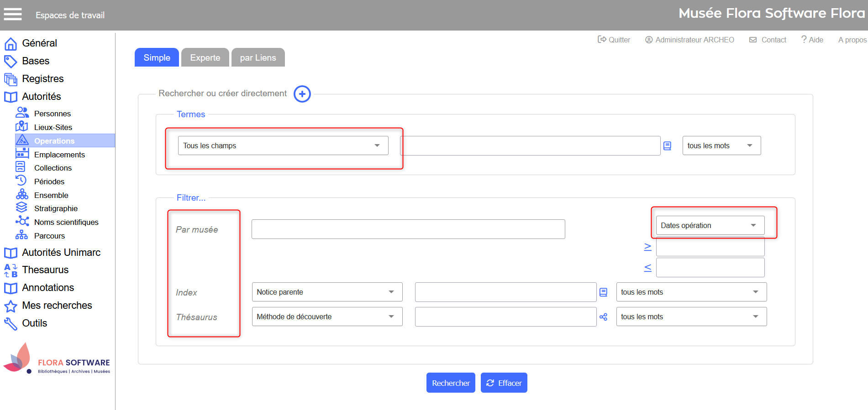Click the index list icon beside Notice parente field
Image resolution: width=868 pixels, height=410 pixels.
click(603, 292)
